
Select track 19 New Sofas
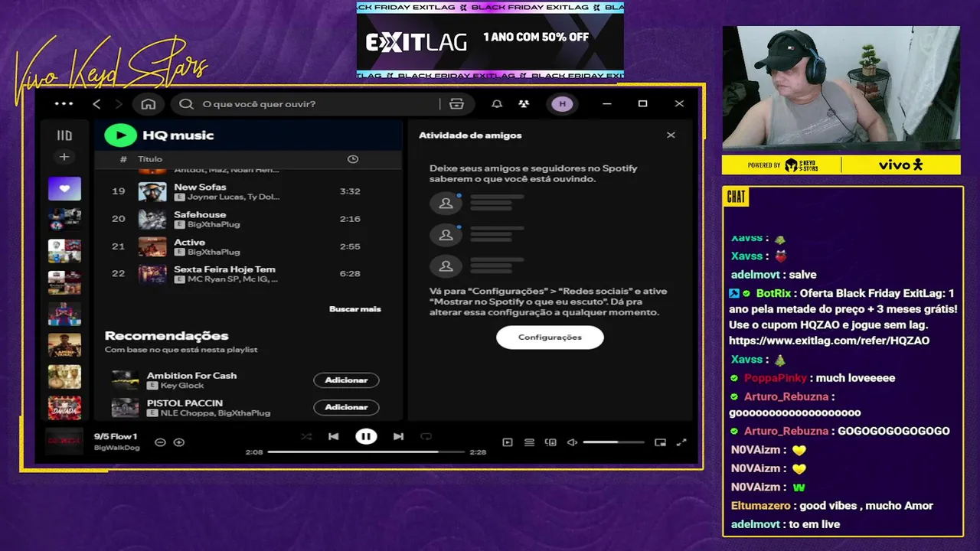(x=248, y=191)
